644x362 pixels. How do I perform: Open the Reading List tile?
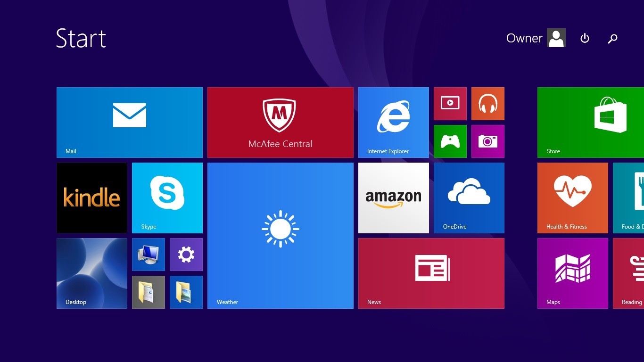[628, 273]
